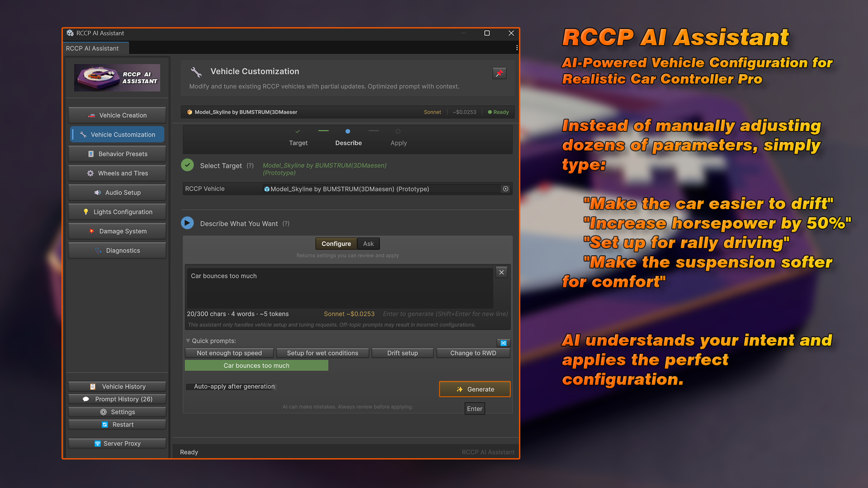Click the pin icon in Vehicle Customization header
This screenshot has width=868, height=488.
point(499,73)
